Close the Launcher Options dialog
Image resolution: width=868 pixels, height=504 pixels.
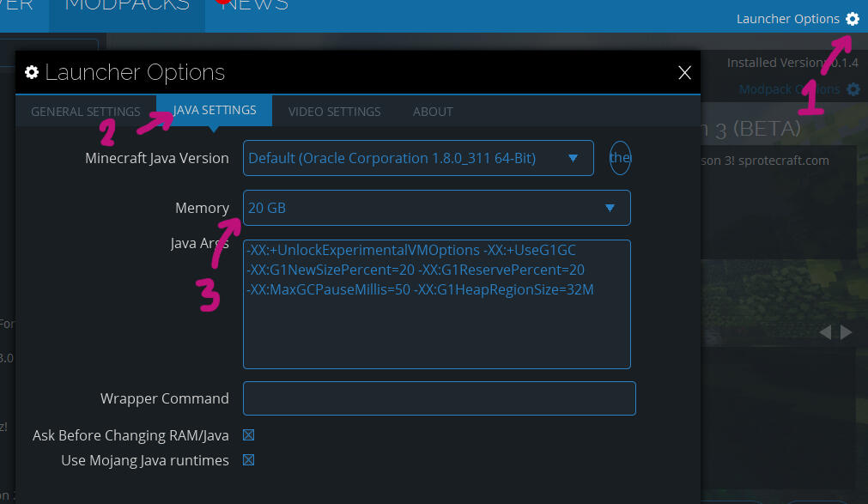684,73
